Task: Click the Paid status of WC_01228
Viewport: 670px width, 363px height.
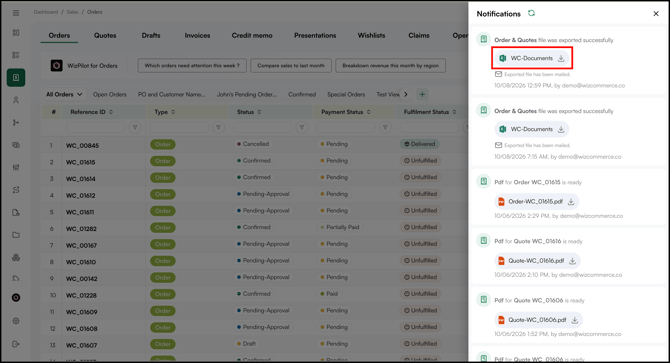Action: tap(329, 294)
